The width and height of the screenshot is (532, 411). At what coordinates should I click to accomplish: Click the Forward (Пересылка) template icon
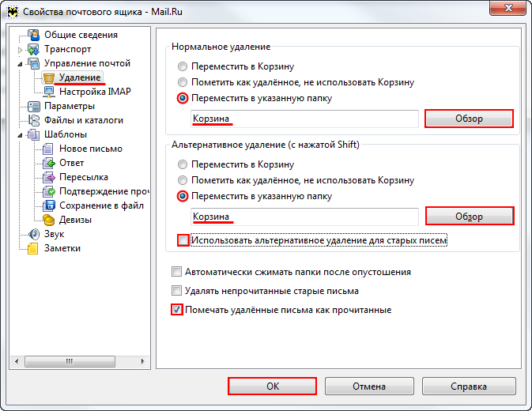pyautogui.click(x=49, y=177)
